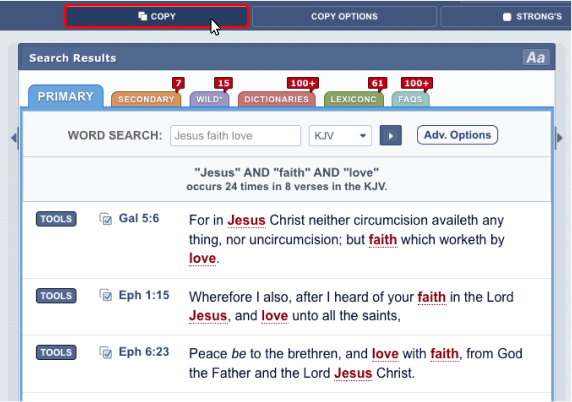The width and height of the screenshot is (572, 402).
Task: Toggle copy checkbox beside Gal 5:6
Action: pos(106,219)
